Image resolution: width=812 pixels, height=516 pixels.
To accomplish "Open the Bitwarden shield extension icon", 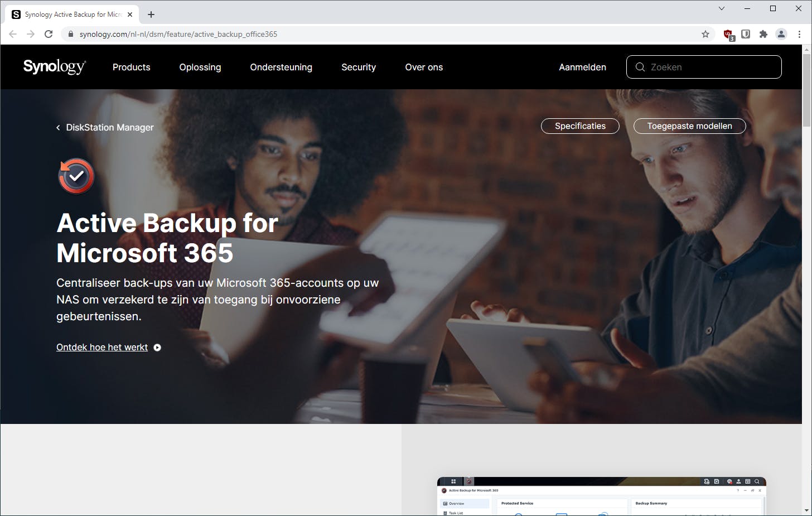I will pyautogui.click(x=746, y=34).
